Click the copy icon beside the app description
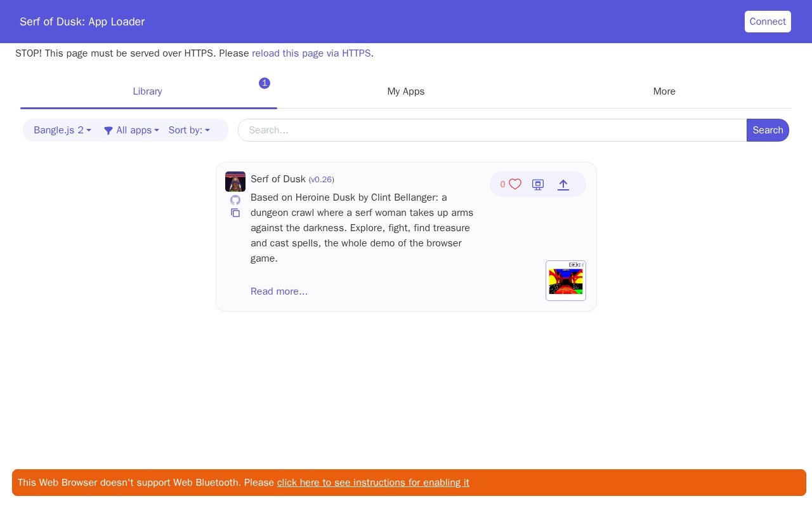 tap(235, 213)
